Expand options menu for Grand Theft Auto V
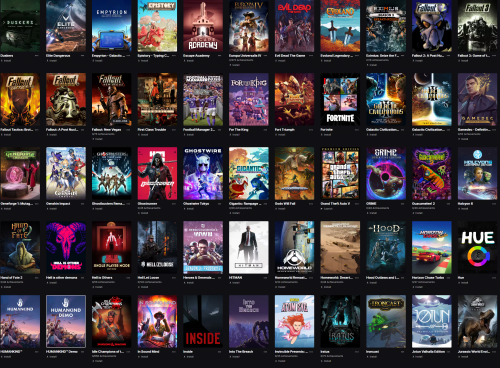The image size is (500, 368). (356, 204)
